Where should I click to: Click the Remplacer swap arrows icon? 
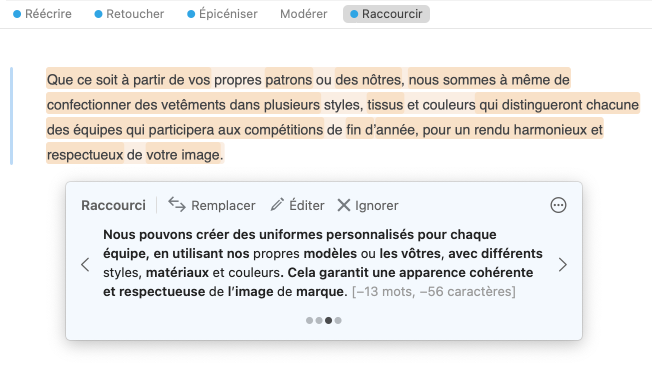(x=177, y=205)
